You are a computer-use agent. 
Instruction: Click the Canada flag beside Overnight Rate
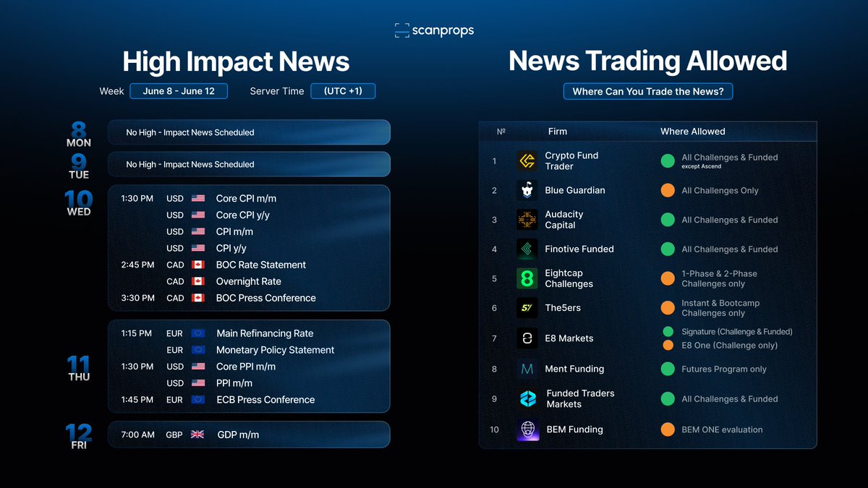tap(198, 281)
